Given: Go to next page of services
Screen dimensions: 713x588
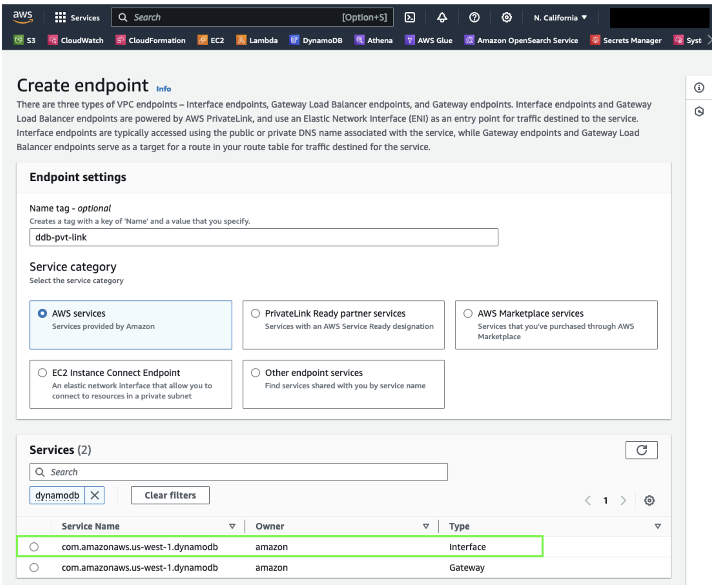Looking at the screenshot, I should click(x=623, y=500).
